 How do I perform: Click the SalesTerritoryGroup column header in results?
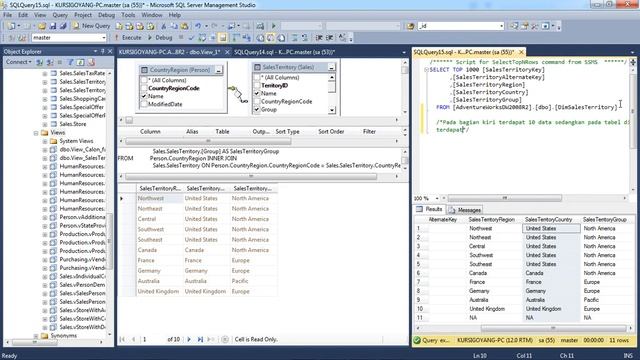[604, 220]
